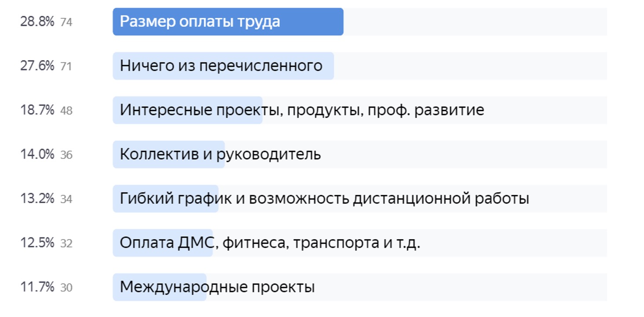
Task: Open the 74 votes count
Action: tap(66, 22)
